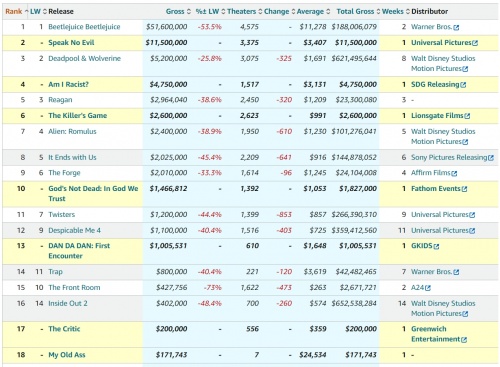Sort by Gross column header
Viewport: 500px width, 367px height.
[x=175, y=11]
